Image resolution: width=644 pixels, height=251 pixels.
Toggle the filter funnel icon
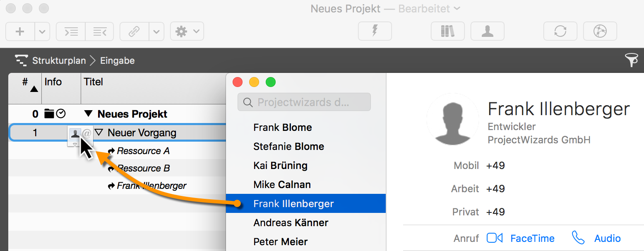click(x=631, y=61)
